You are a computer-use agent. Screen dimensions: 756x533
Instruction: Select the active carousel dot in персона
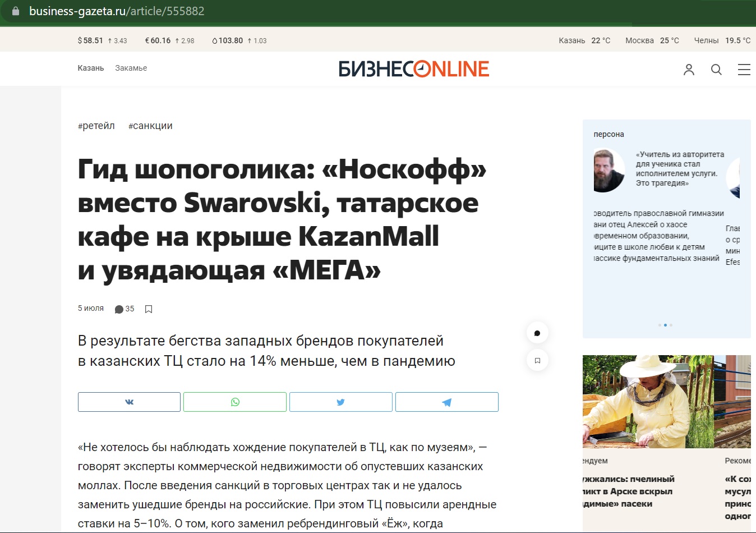(x=665, y=325)
